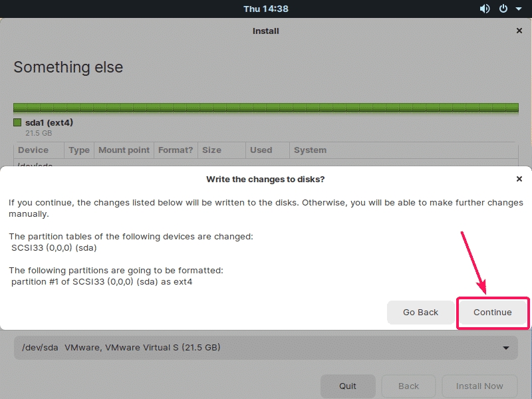The height and width of the screenshot is (399, 532).
Task: Click the Back button
Action: tap(408, 386)
